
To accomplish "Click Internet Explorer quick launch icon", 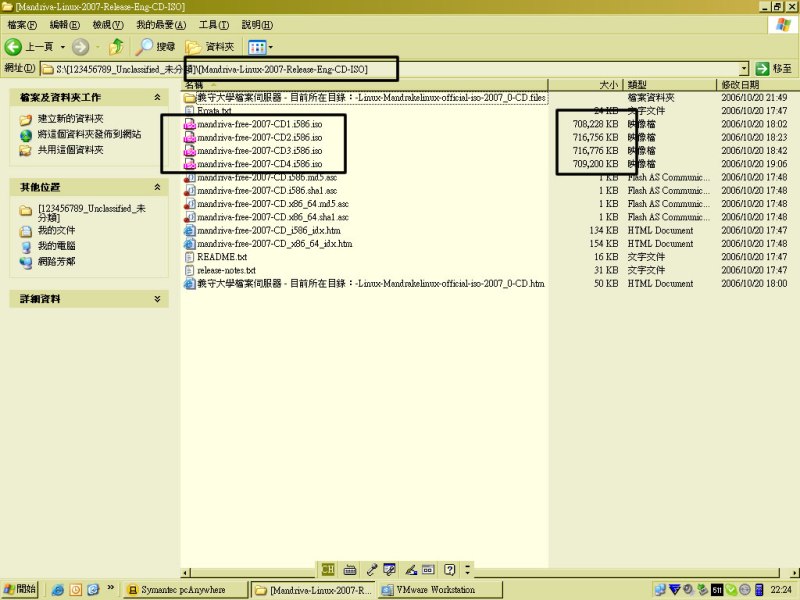I will pyautogui.click(x=58, y=590).
